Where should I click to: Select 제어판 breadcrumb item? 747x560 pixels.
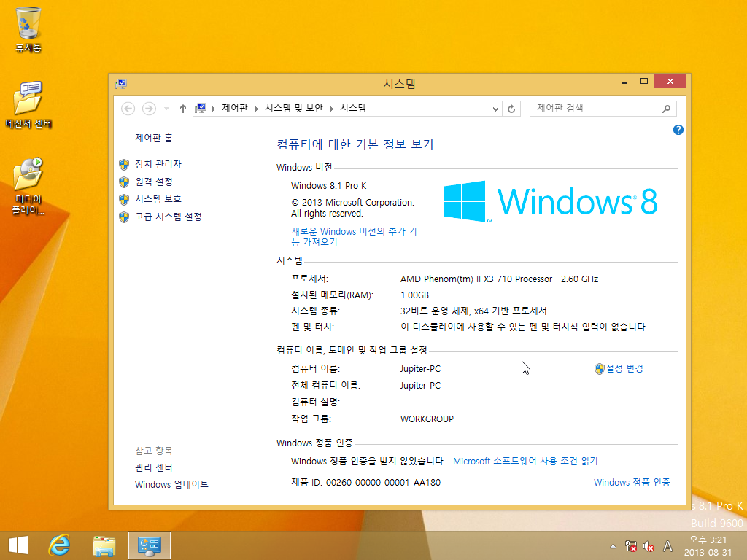tap(235, 108)
